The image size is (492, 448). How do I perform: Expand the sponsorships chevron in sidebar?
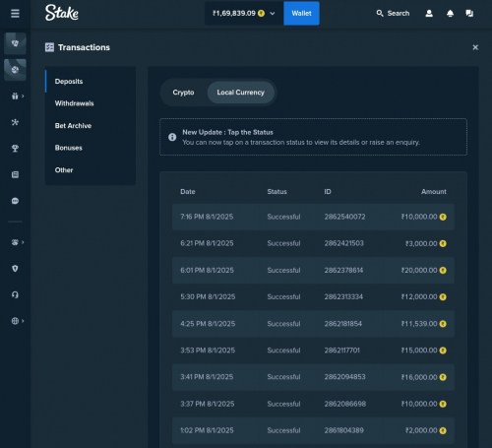(23, 242)
